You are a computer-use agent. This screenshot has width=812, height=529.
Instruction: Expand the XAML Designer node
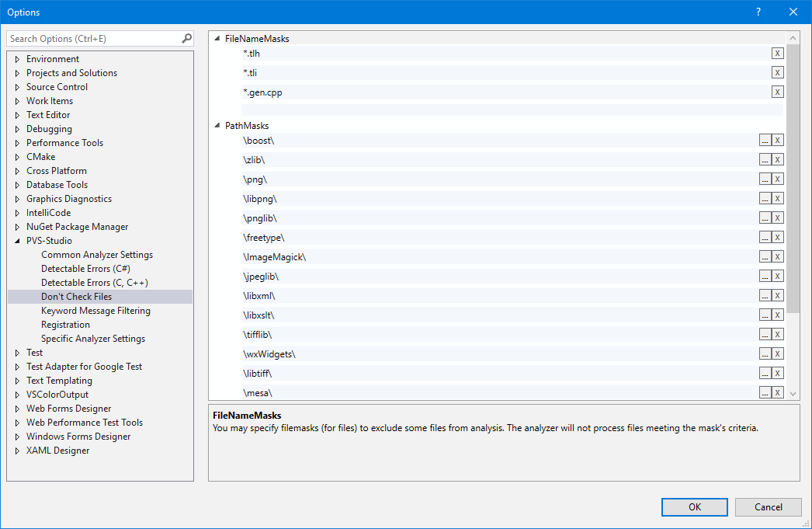click(18, 451)
